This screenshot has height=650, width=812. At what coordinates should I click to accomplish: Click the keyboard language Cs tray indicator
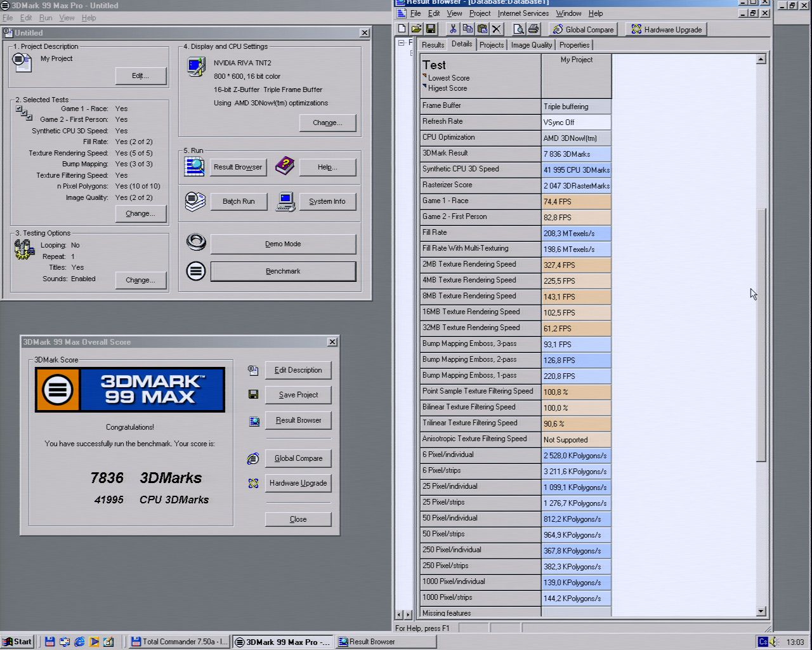point(763,642)
